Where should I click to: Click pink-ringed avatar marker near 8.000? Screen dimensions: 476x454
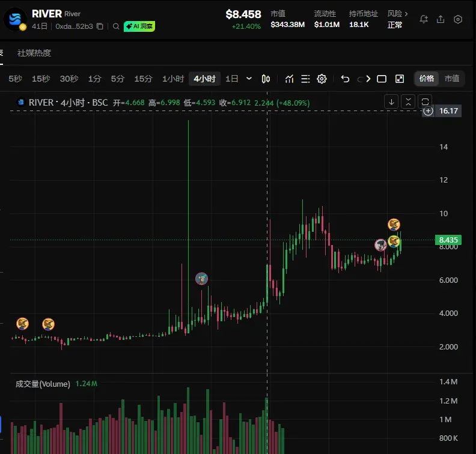click(x=380, y=245)
